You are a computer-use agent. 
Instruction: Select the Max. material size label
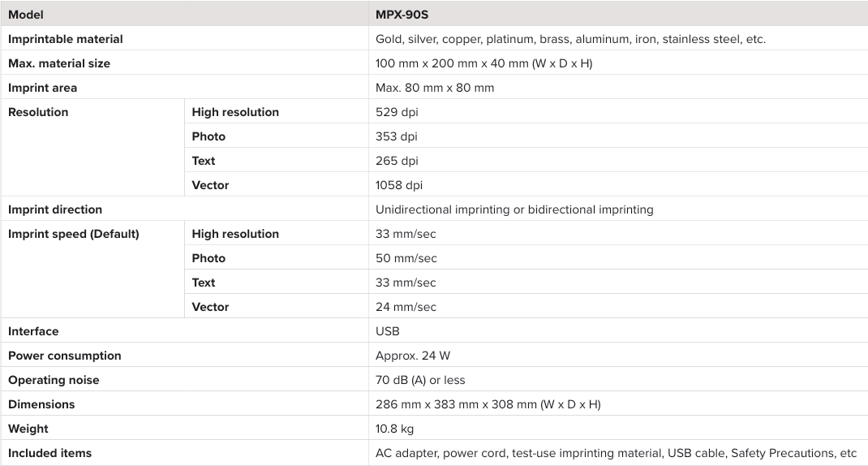click(x=59, y=63)
